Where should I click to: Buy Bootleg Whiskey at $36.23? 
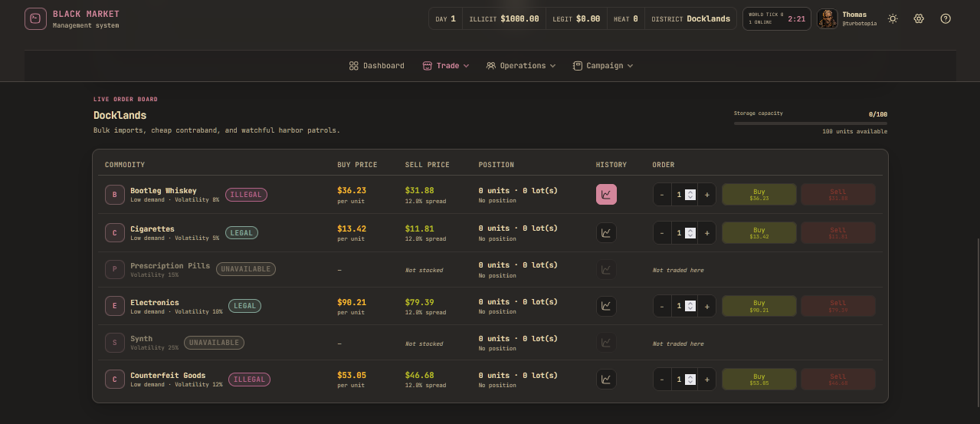tap(759, 195)
